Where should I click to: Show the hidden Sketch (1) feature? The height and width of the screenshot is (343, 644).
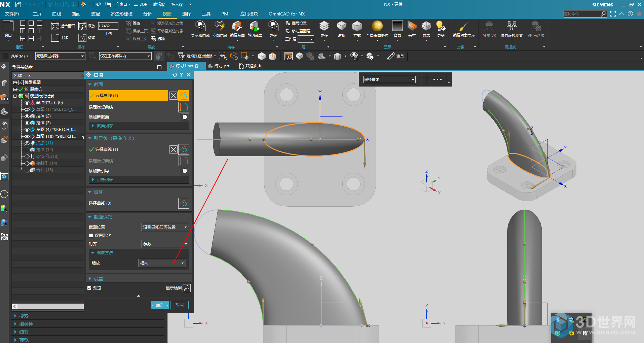[27, 109]
